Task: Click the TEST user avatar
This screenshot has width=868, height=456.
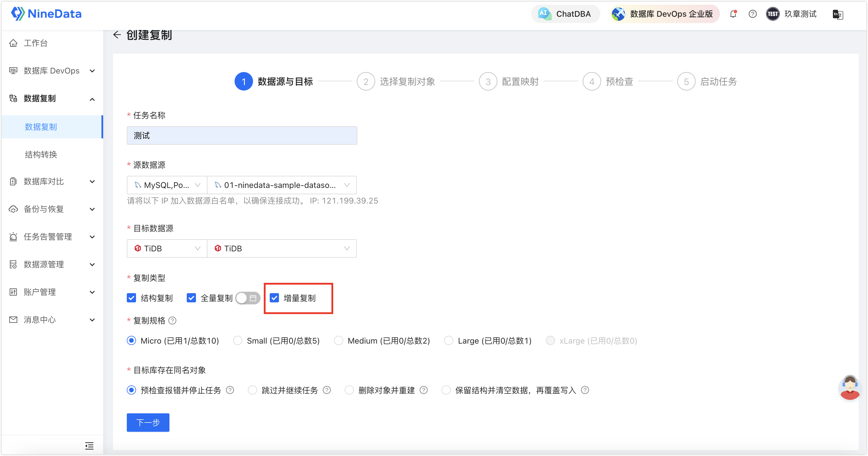Action: 772,14
